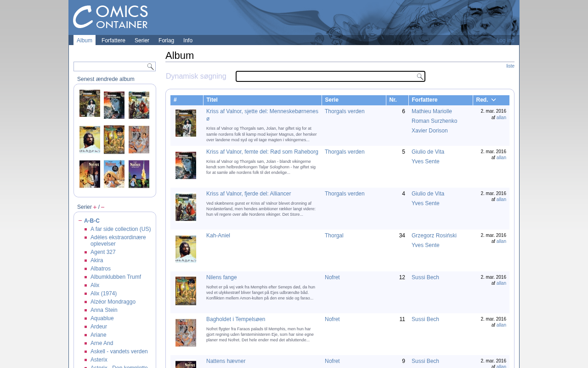Open bottom-row first Nofret cover in sidebar
Viewport: 588px width, 368px height.
point(90,174)
